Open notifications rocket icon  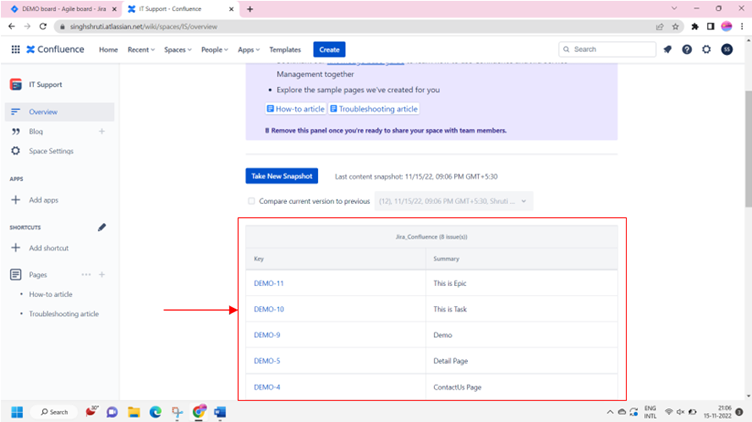[x=667, y=49]
